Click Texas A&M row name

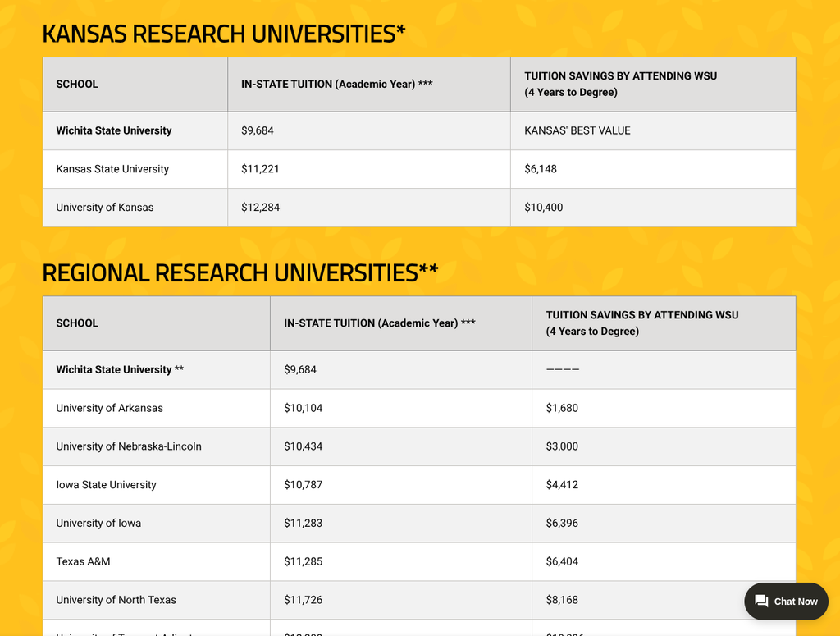[x=83, y=561]
